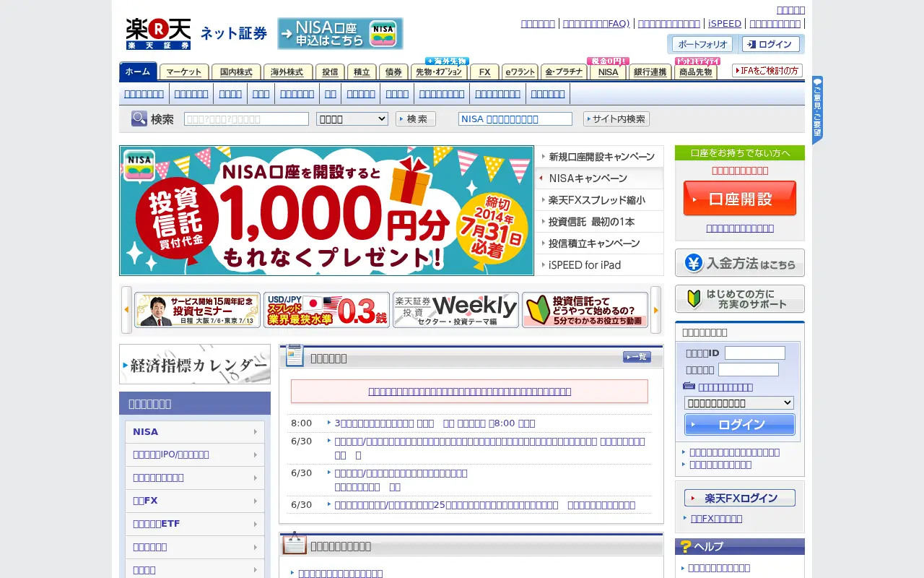Image resolution: width=924 pixels, height=578 pixels.
Task: Expand the FX row in left sidebar
Action: pos(195,501)
